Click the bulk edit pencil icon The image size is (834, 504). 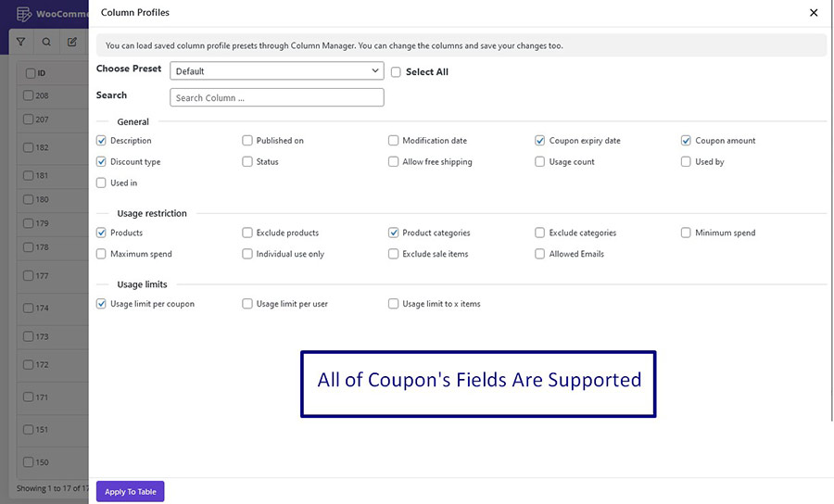[x=71, y=42]
